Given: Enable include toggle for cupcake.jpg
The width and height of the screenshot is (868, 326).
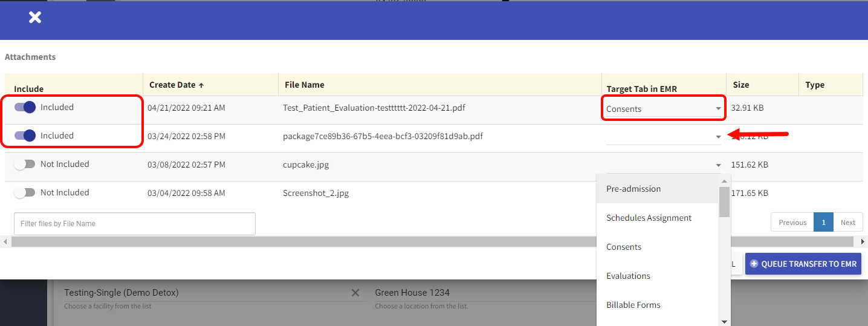Looking at the screenshot, I should (25, 164).
